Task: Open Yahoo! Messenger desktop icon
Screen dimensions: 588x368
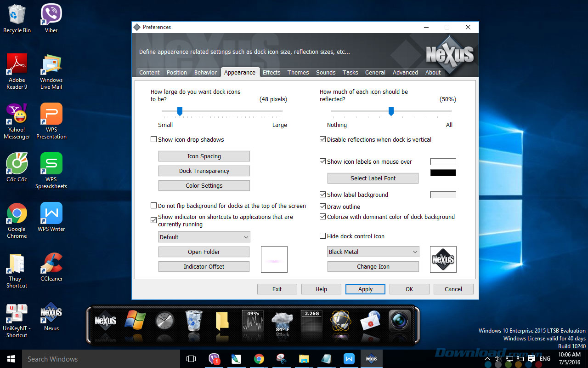Action: (x=17, y=121)
